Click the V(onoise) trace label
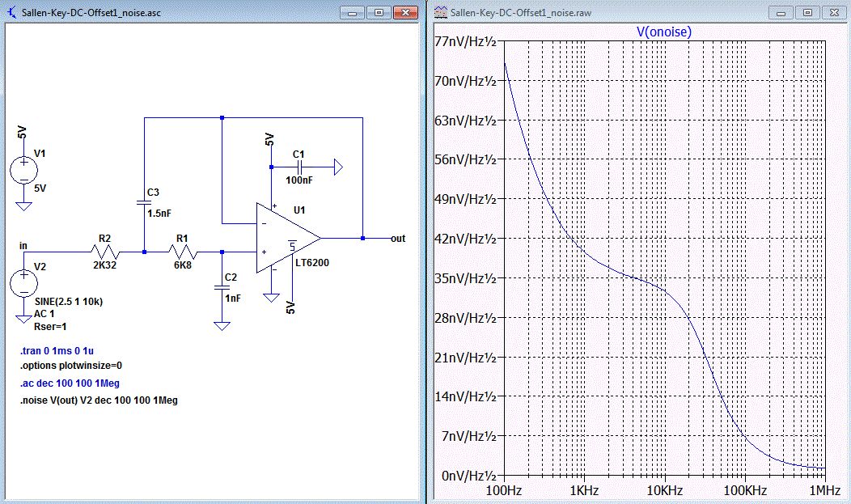 (x=664, y=32)
